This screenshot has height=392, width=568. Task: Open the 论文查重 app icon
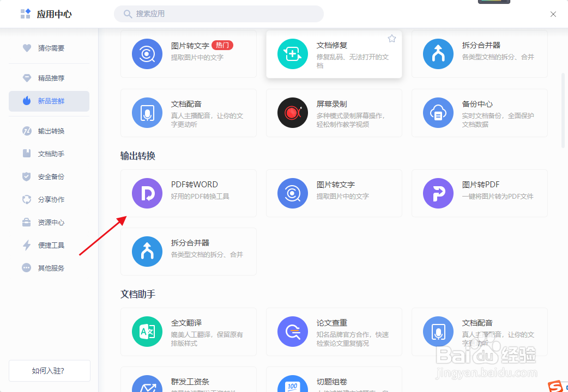(293, 332)
